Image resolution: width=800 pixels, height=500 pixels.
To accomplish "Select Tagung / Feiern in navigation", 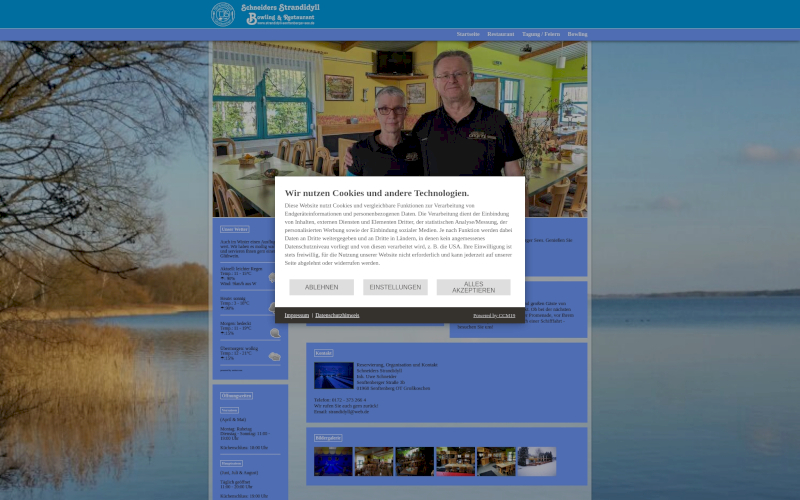I will tap(541, 34).
